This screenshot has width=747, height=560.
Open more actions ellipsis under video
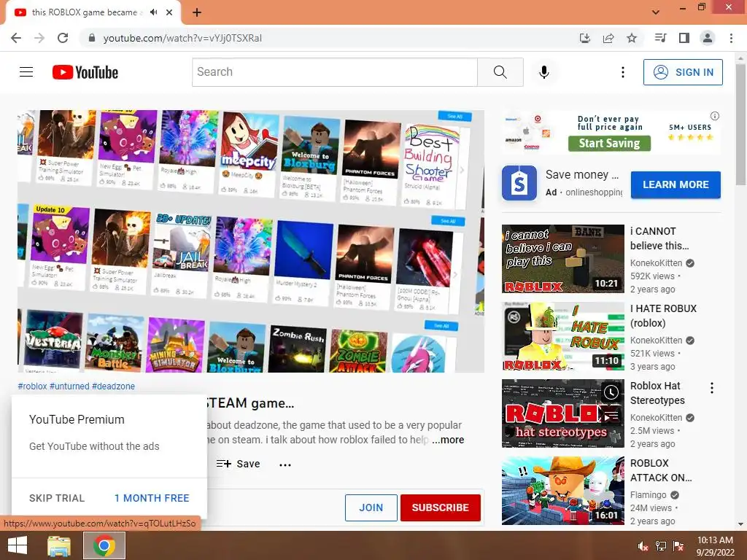(285, 464)
